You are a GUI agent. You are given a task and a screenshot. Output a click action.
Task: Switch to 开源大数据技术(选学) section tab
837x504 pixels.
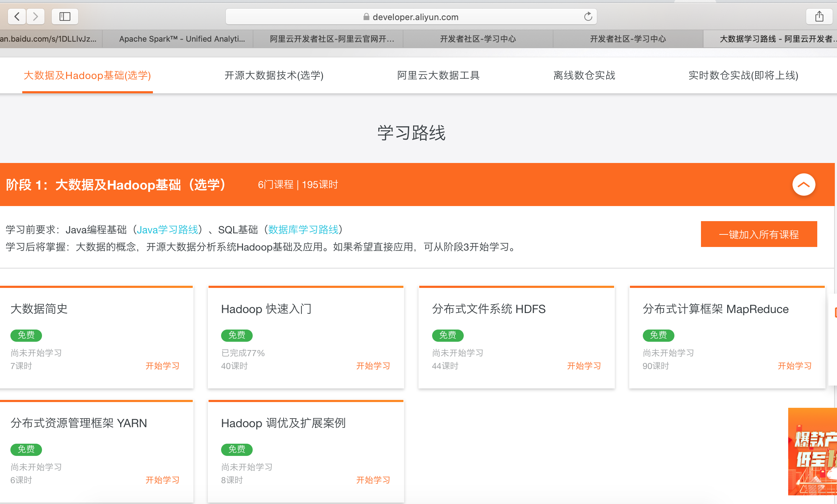(274, 75)
